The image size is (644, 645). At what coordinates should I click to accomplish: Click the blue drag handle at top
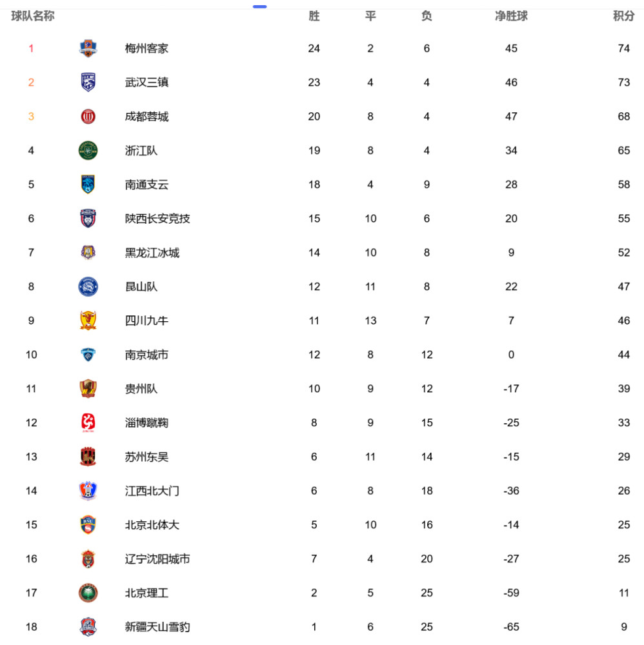(259, 6)
